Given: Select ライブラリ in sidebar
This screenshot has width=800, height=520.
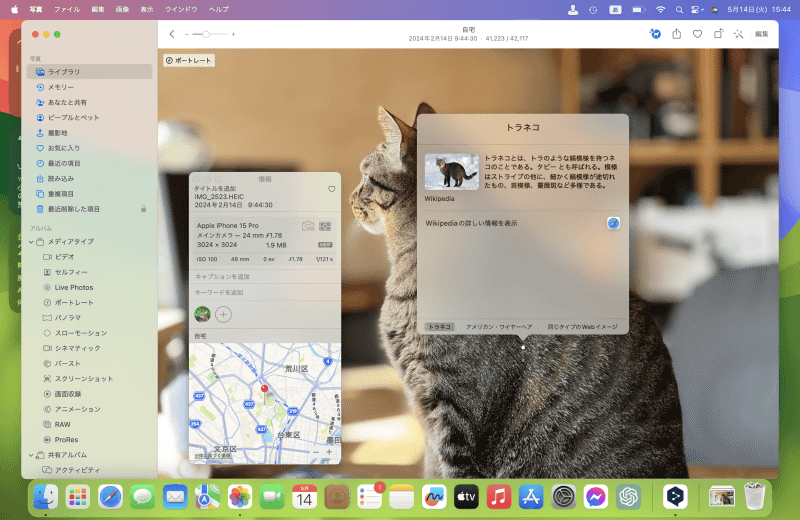Looking at the screenshot, I should [x=90, y=72].
